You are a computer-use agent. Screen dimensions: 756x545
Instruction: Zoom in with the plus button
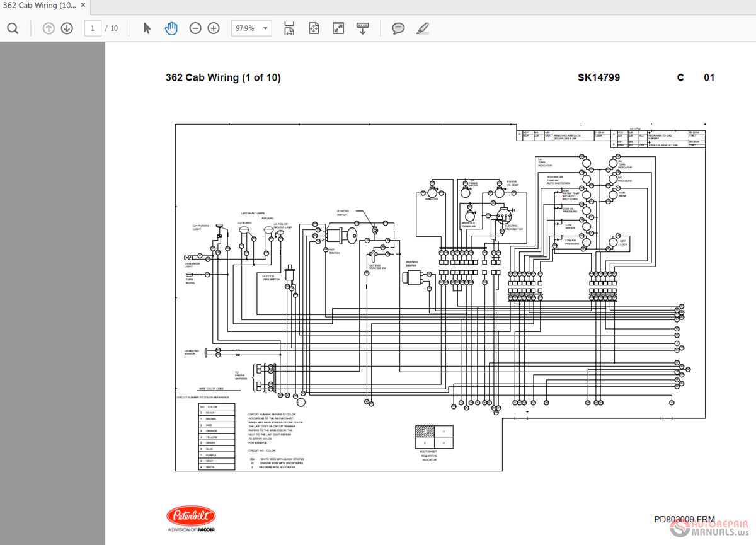[x=214, y=28]
